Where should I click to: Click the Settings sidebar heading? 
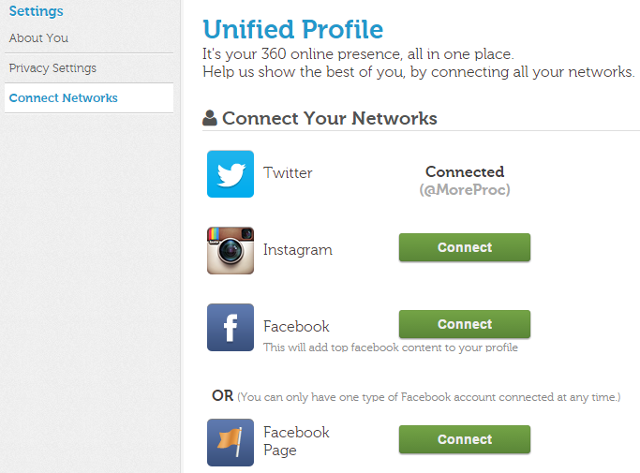[x=36, y=11]
